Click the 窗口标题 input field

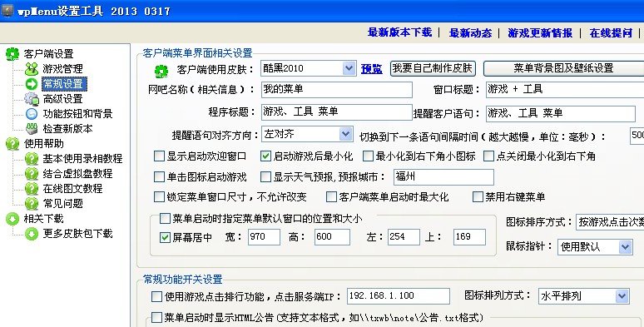click(565, 90)
